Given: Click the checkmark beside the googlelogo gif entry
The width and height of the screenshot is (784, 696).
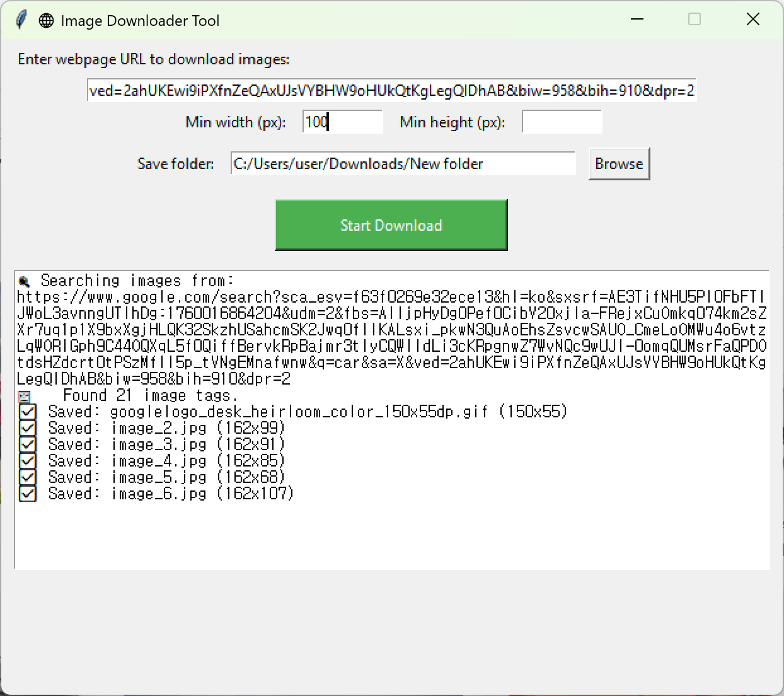Looking at the screenshot, I should (x=27, y=412).
